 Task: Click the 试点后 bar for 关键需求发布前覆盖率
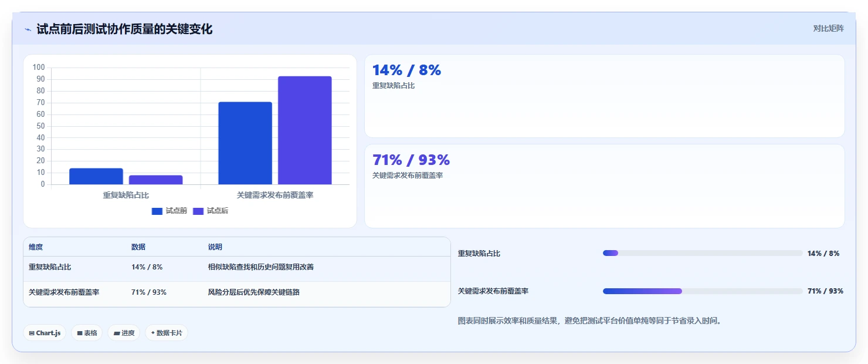click(x=305, y=130)
